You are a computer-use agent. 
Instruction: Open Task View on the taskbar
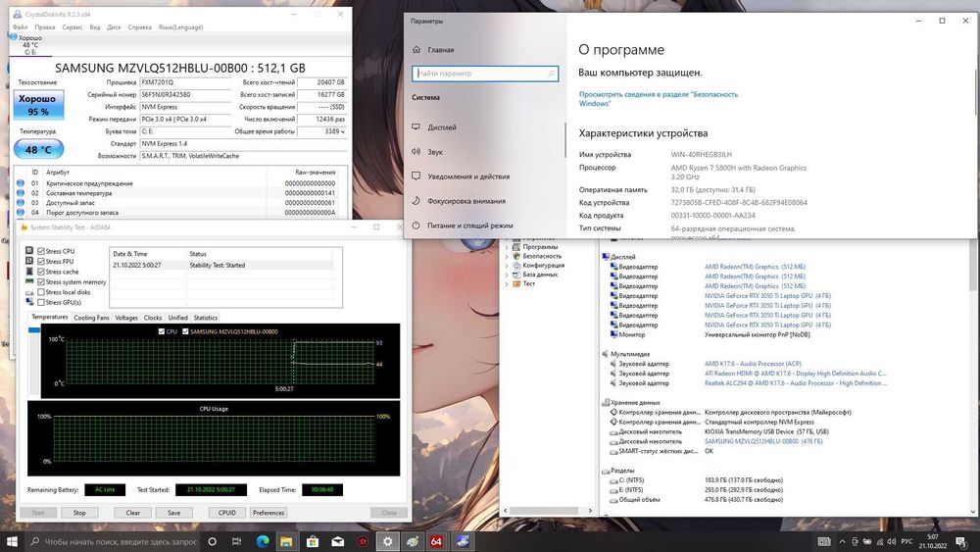pos(236,541)
